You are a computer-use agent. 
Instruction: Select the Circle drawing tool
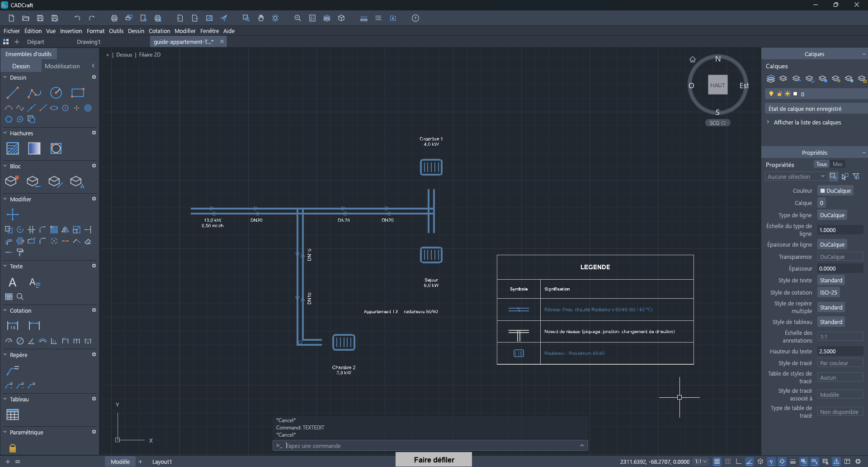click(56, 93)
